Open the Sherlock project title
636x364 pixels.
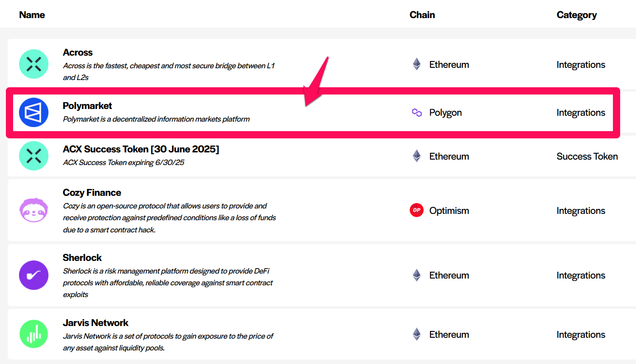tap(82, 258)
